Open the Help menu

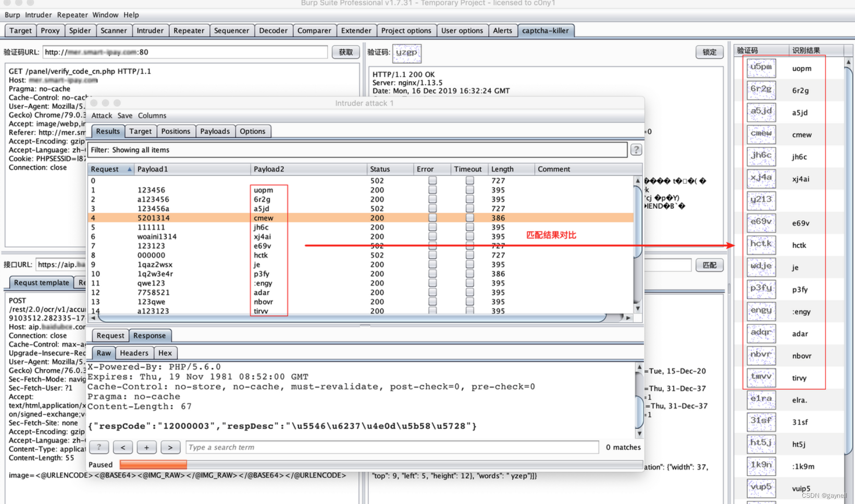(131, 15)
